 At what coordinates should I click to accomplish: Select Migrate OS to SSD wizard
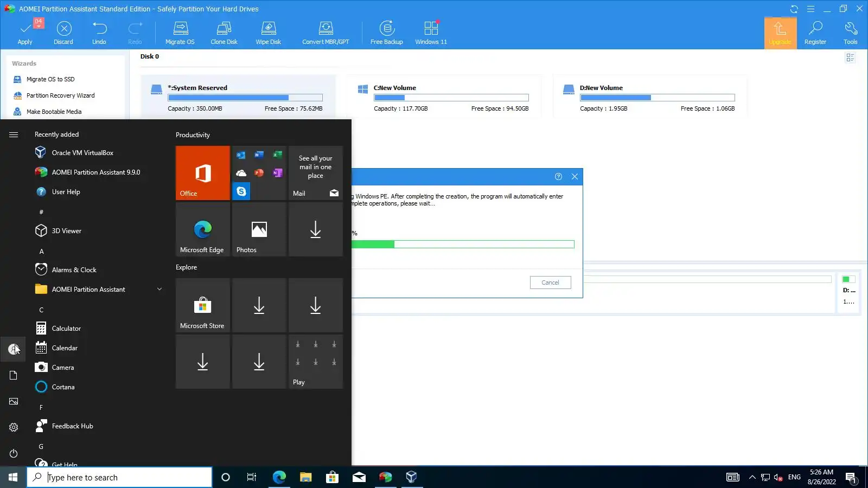50,79
